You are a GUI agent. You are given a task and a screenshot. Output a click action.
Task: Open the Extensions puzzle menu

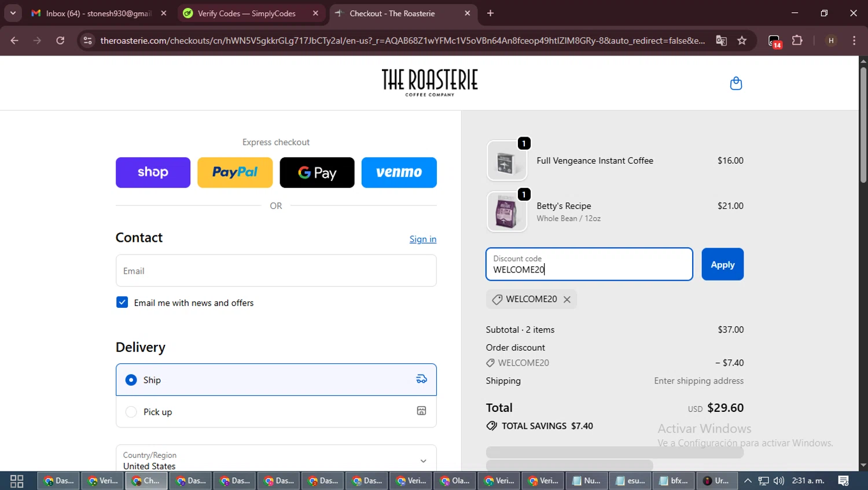797,40
